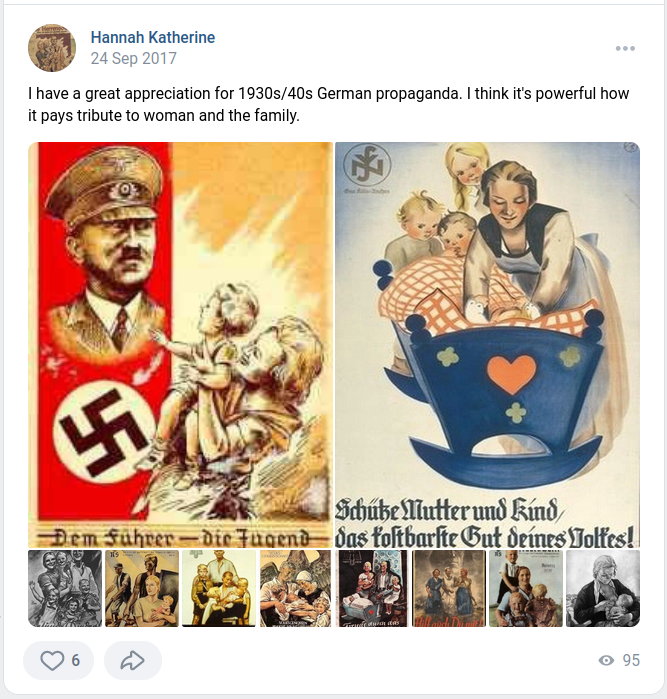Click the eye views icon
Screen dimensions: 667x699
(606, 660)
